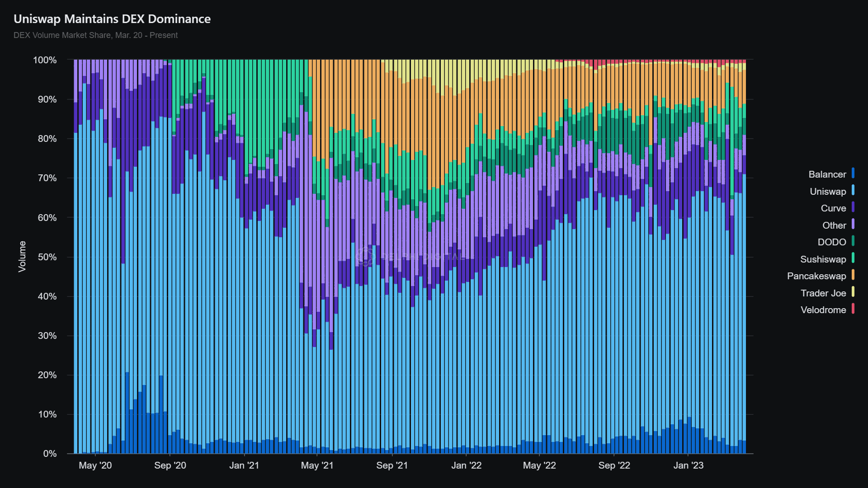Click the "Volume" y-axis title
868x488 pixels.
(x=22, y=257)
